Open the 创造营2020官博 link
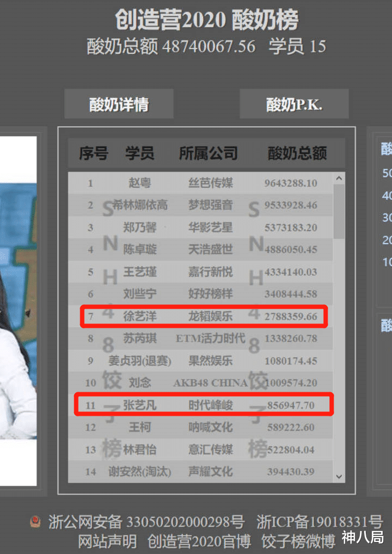 pos(199,541)
